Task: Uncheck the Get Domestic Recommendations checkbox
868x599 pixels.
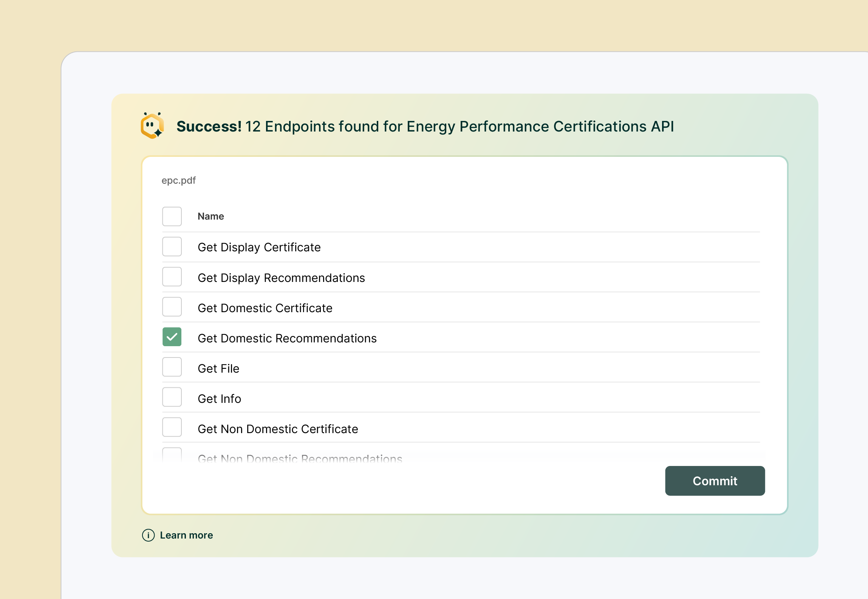Action: coord(172,337)
